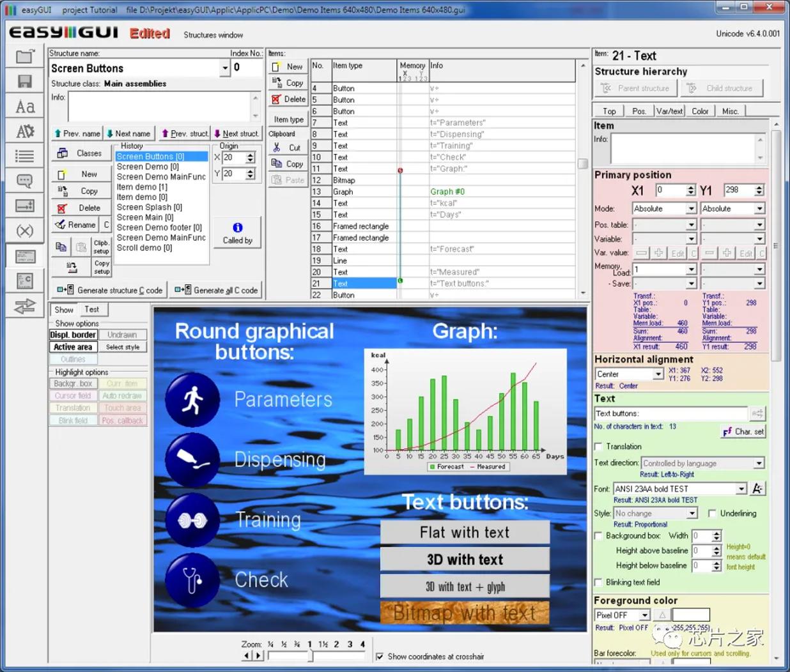790x672 pixels.
Task: Open the fonts 'Aa' sidebar icon
Action: point(25,107)
